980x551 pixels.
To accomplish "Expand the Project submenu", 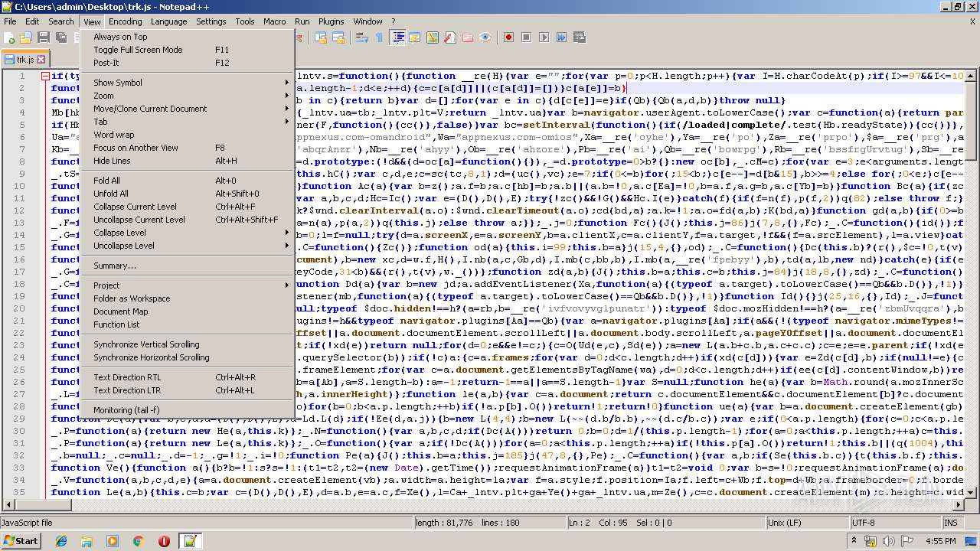I will tap(188, 285).
